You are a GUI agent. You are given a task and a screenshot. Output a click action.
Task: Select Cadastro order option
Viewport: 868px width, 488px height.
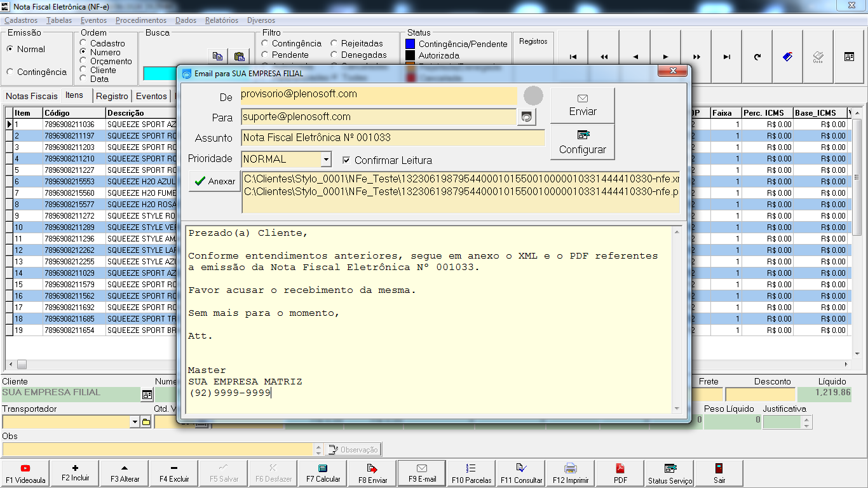102,43
